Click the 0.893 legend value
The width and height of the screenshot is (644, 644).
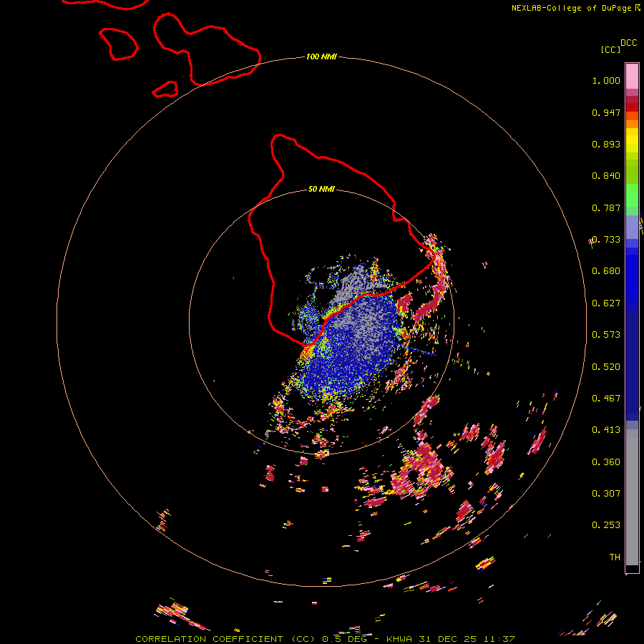(x=606, y=144)
